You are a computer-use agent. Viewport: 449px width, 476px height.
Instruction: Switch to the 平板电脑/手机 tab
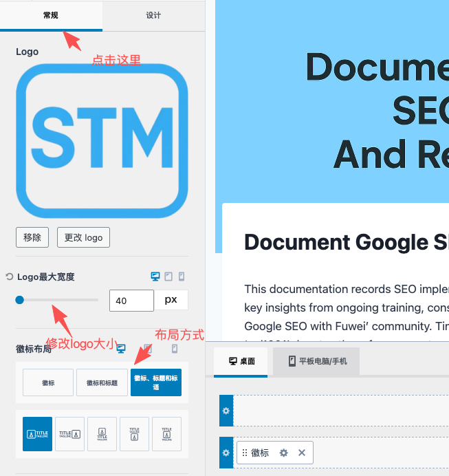tap(316, 361)
